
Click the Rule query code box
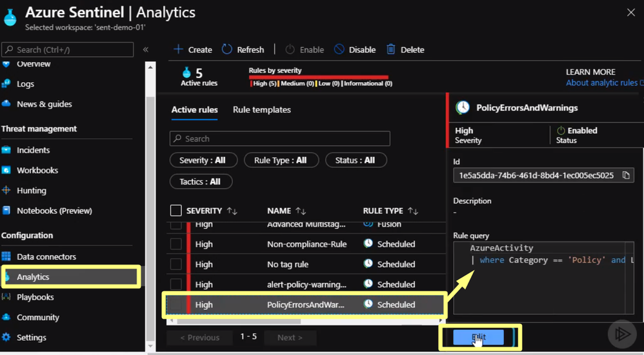click(544, 278)
